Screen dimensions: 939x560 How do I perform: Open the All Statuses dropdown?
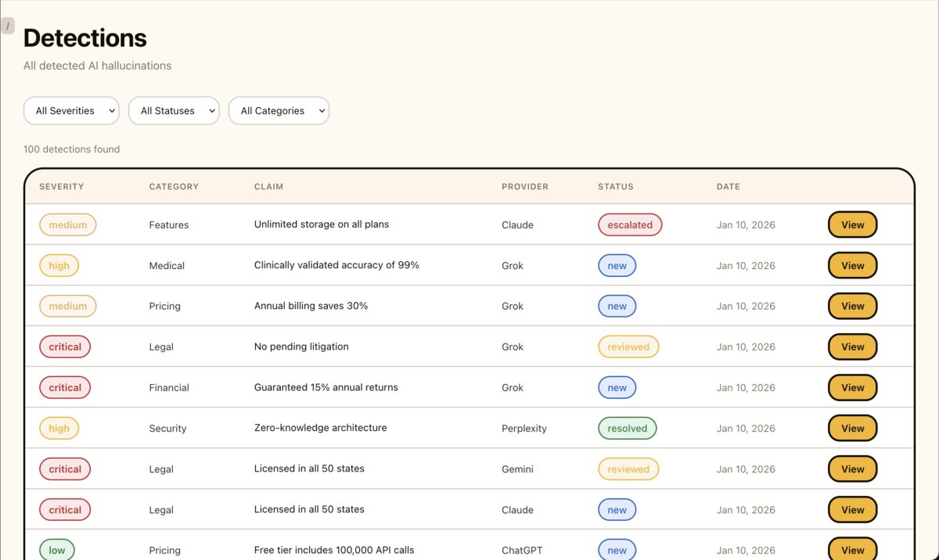coord(174,110)
